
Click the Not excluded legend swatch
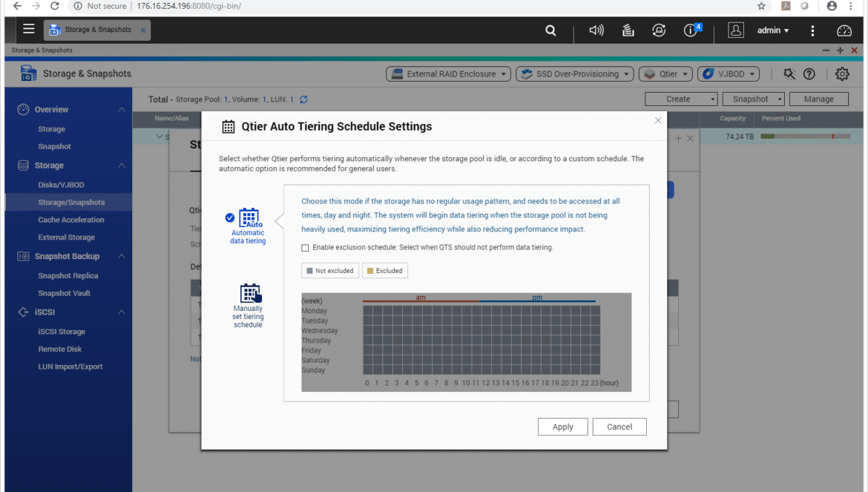click(x=309, y=271)
